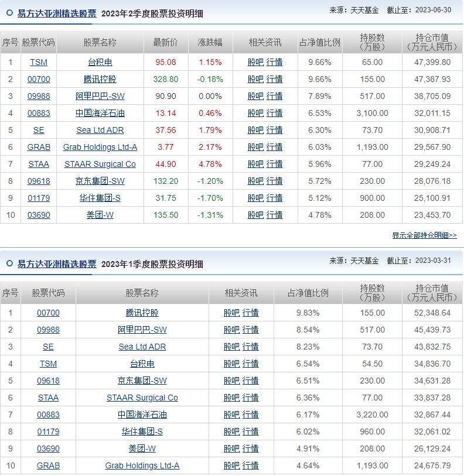This screenshot has width=464, height=476.
Task: Click 台积电 stock name in the 1季度 table
Action: [142, 364]
